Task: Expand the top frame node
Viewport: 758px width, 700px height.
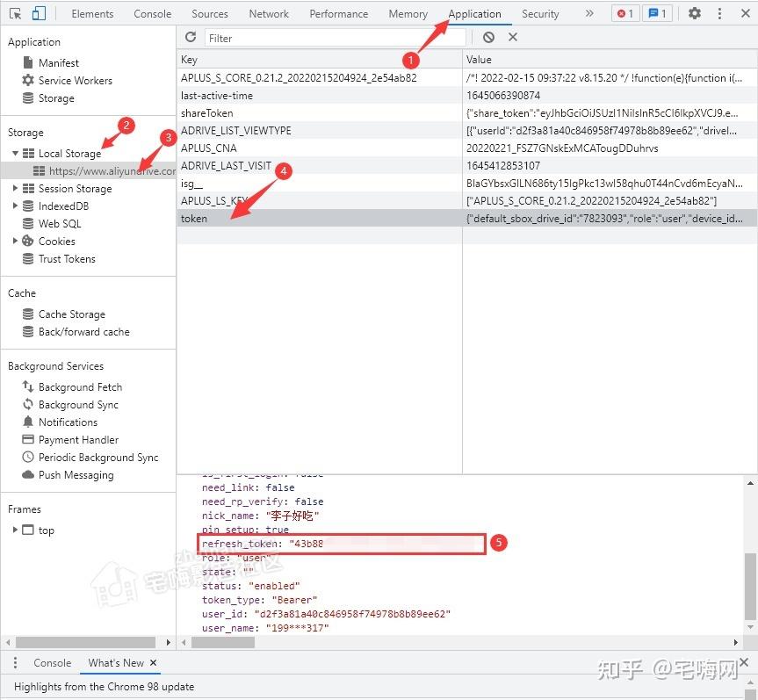Action: coord(15,530)
